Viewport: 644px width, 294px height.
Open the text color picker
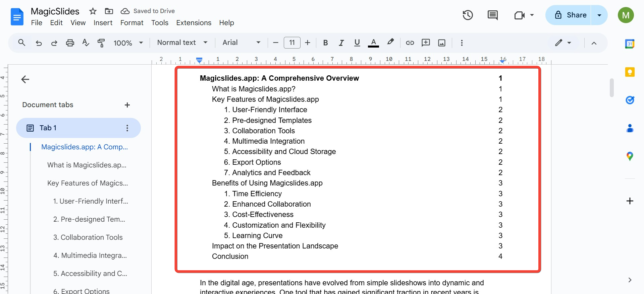click(x=373, y=43)
